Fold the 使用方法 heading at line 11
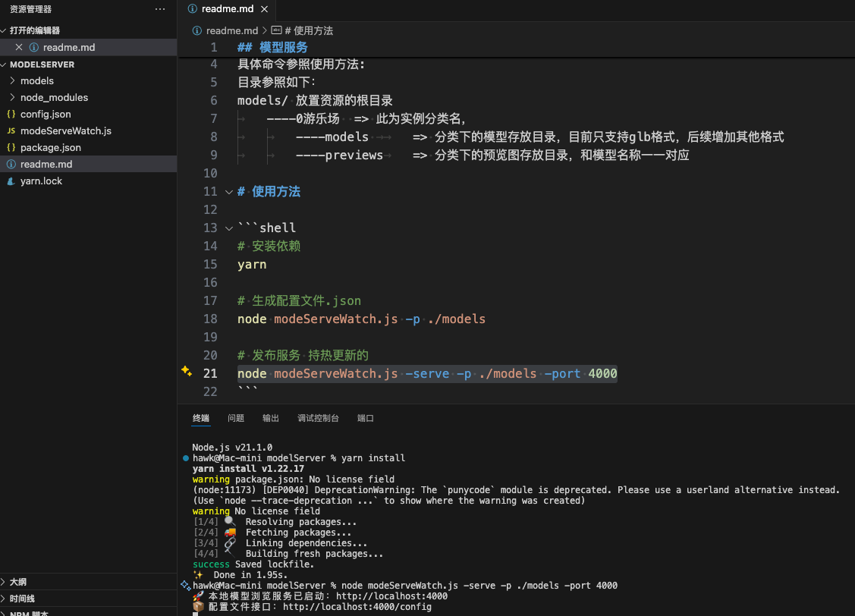 point(229,192)
